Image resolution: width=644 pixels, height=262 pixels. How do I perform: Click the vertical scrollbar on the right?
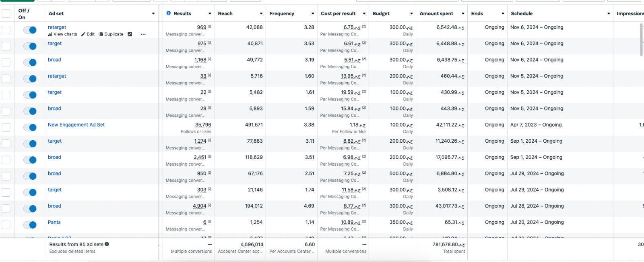641,40
